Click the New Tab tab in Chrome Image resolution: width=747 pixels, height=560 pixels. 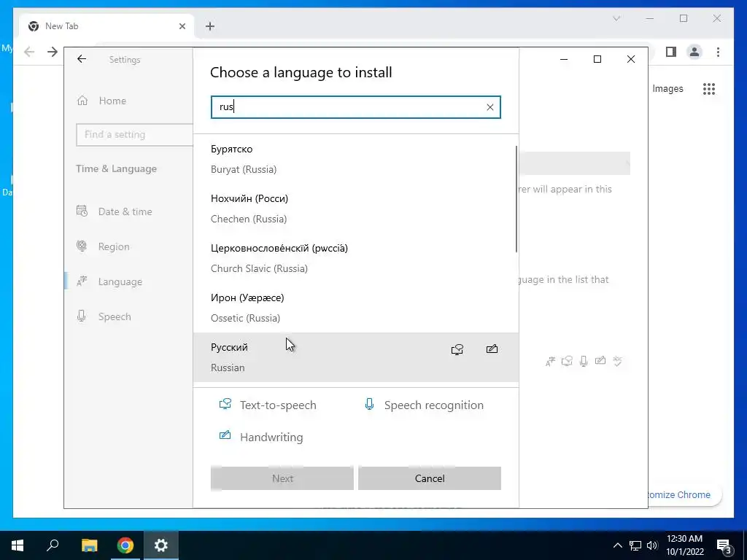pos(107,26)
